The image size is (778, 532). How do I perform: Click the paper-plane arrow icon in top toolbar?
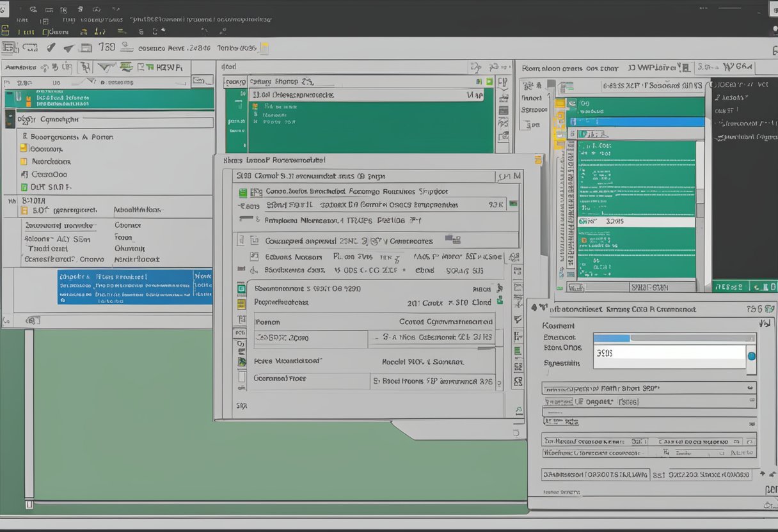click(x=69, y=48)
